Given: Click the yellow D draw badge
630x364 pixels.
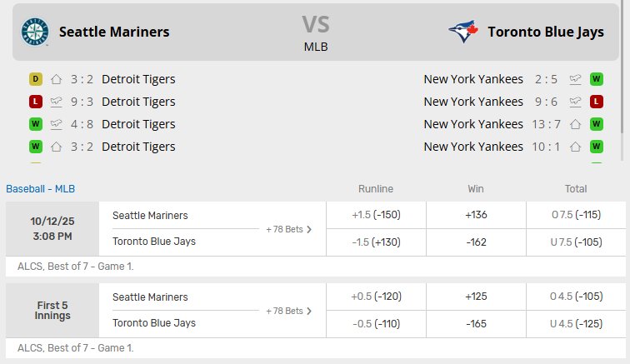Looking at the screenshot, I should pos(35,79).
